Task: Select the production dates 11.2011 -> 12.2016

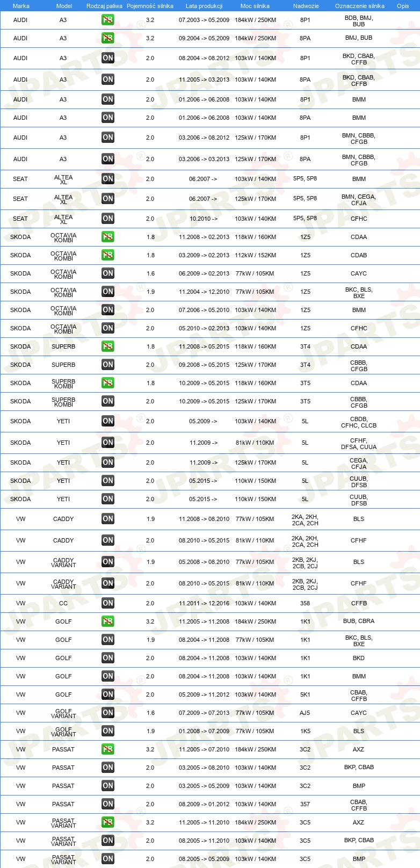Action: 204,603
